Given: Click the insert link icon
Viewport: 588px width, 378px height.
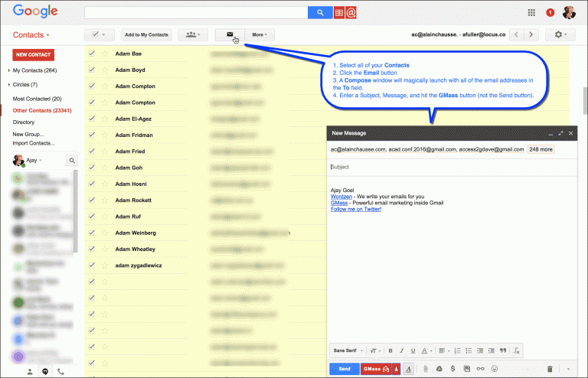Looking at the screenshot, I should point(480,369).
